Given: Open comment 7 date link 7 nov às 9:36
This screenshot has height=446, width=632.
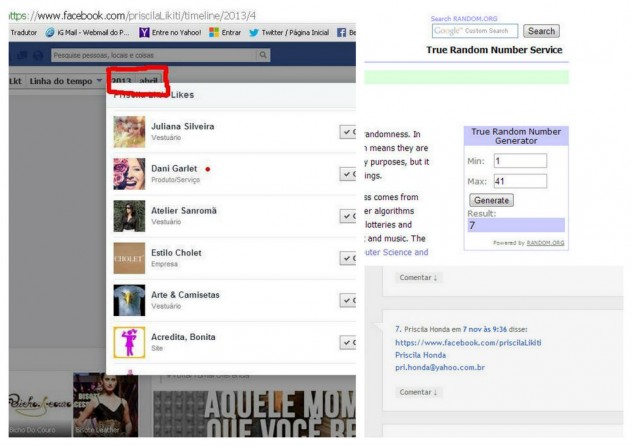Looking at the screenshot, I should pyautogui.click(x=484, y=329).
